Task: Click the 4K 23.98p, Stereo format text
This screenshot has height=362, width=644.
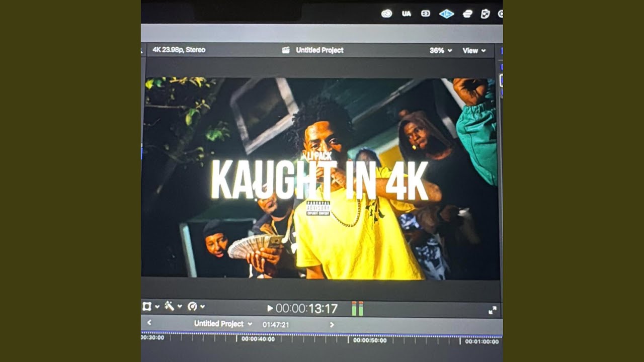Action: click(179, 50)
